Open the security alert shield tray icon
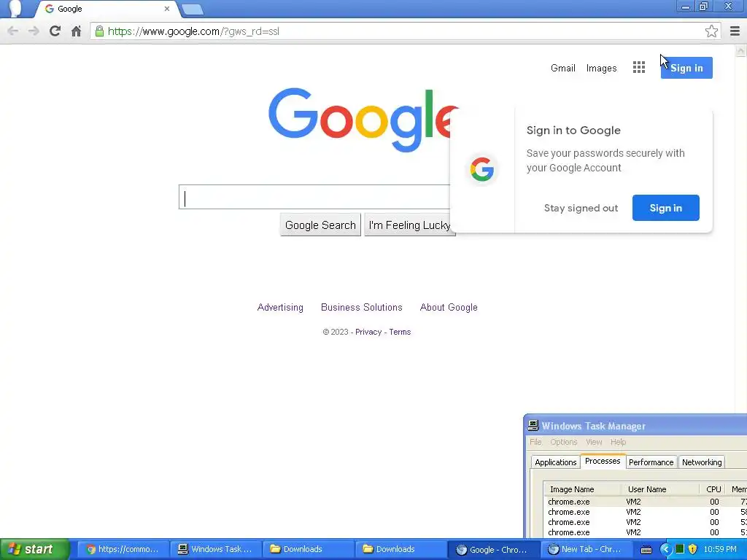Screen dimensions: 747x560 pyautogui.click(x=693, y=550)
